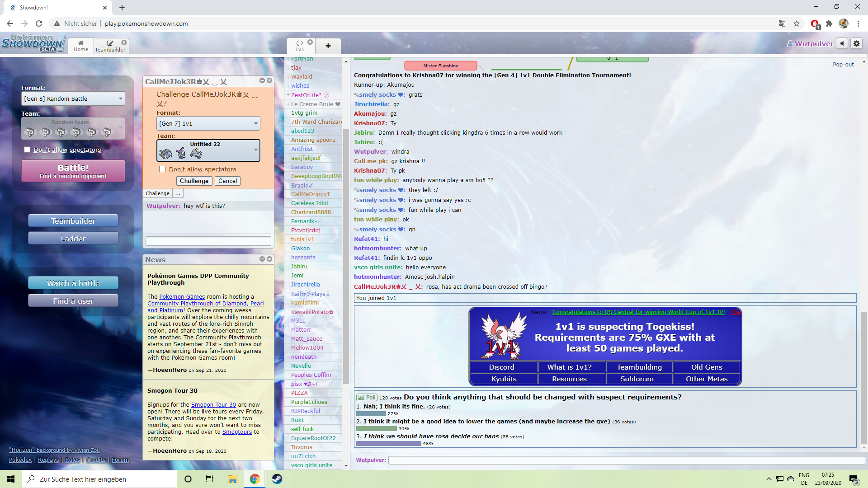Open the Home tab
Viewport: 868px width, 488px height.
(x=81, y=46)
